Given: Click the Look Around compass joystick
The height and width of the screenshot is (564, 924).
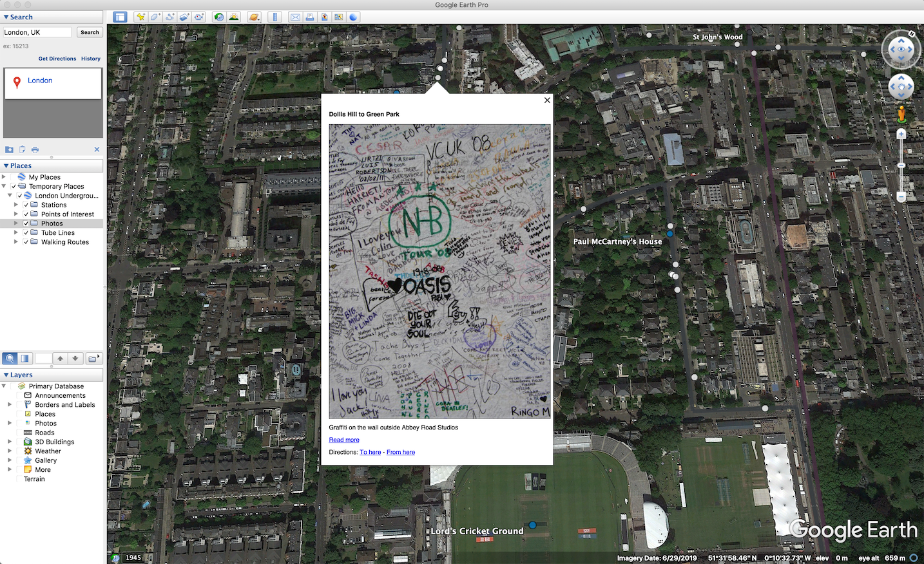Looking at the screenshot, I should click(x=901, y=49).
